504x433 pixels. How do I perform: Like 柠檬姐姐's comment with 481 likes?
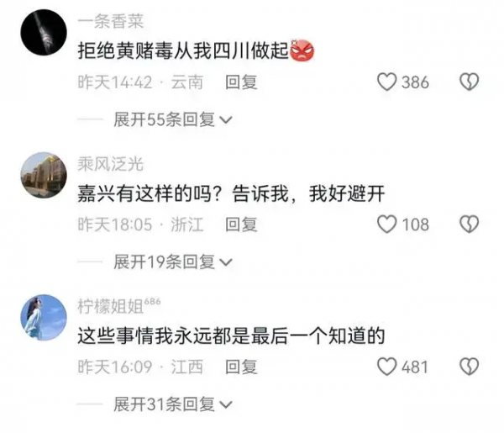coord(386,367)
